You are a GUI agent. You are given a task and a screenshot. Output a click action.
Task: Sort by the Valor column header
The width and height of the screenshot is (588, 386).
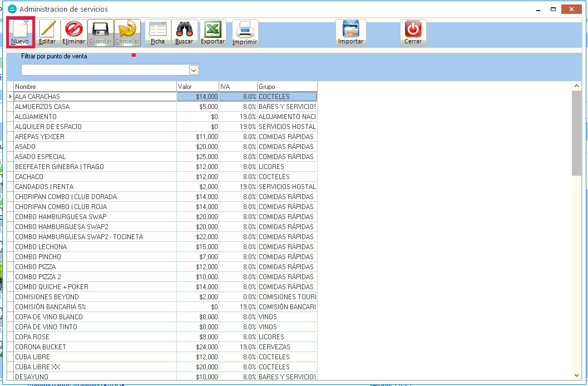[197, 87]
